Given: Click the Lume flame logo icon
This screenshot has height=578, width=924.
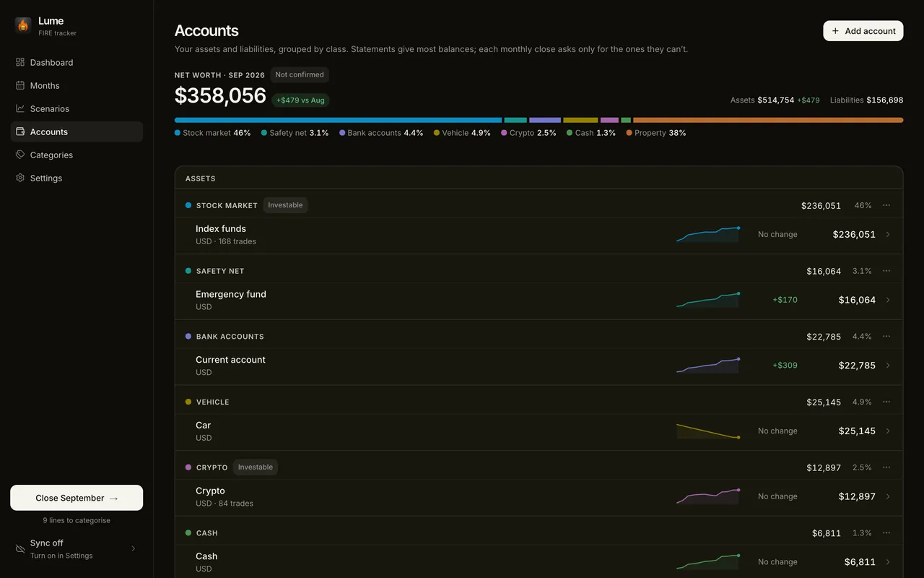Looking at the screenshot, I should [x=23, y=25].
